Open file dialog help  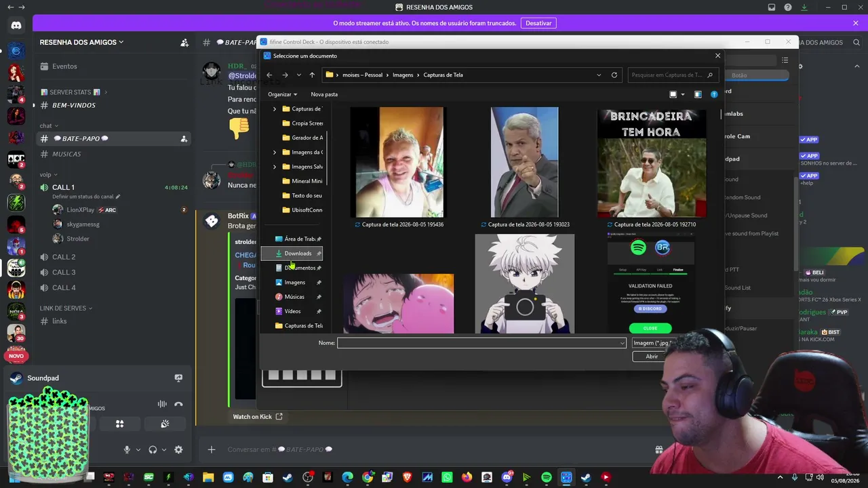point(714,95)
